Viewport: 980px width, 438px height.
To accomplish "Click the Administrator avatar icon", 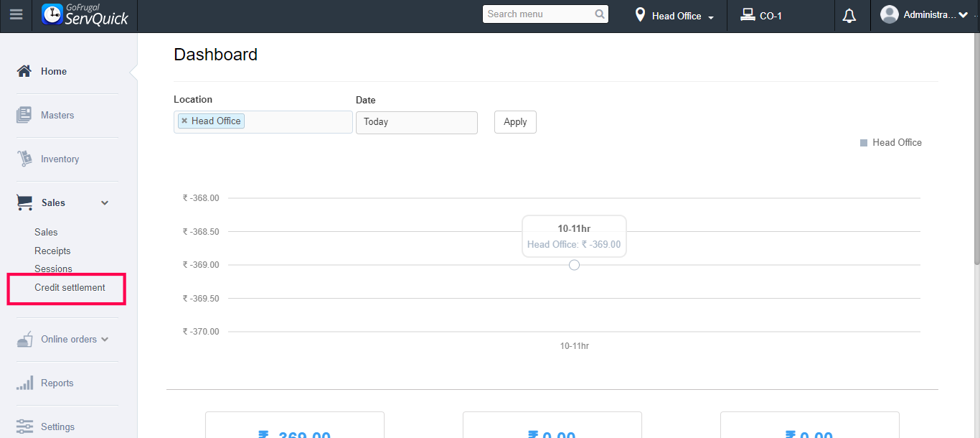I will [x=890, y=14].
